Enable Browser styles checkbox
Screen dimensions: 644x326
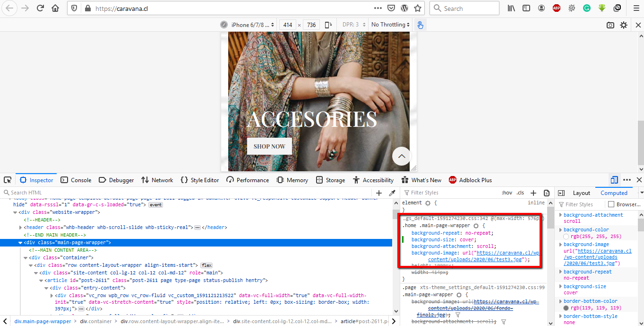[x=611, y=204]
